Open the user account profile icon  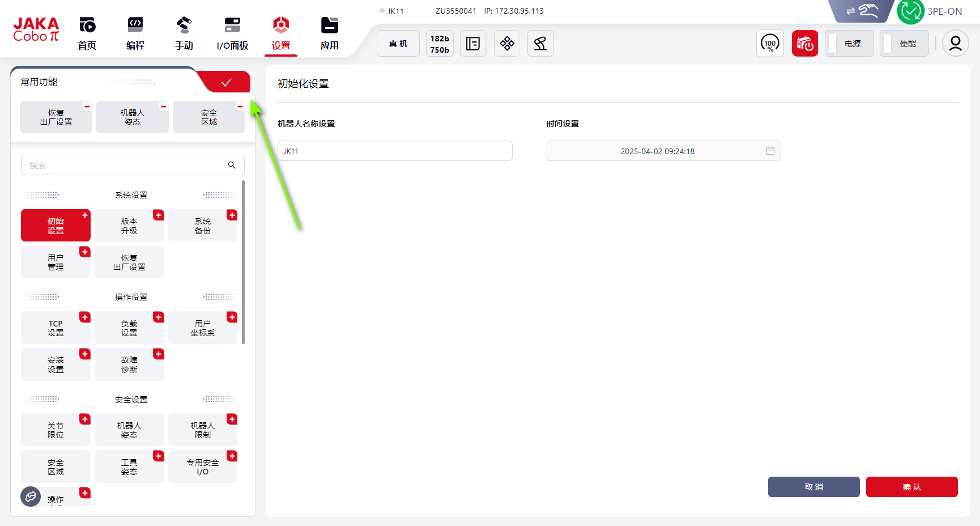click(x=955, y=44)
